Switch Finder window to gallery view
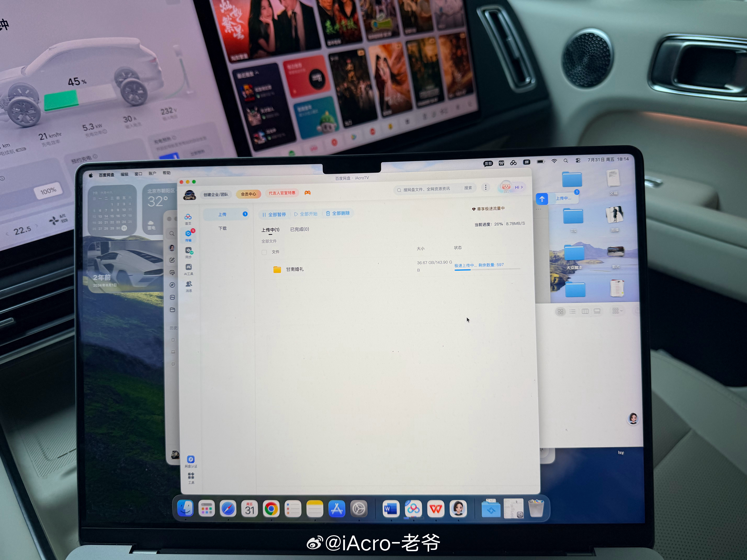Screen dimensions: 747x560 point(597,311)
